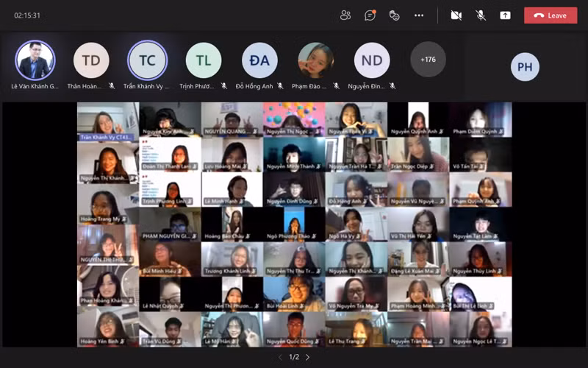
Task: Select Lê Văn Khánh's profile picture
Action: click(35, 60)
